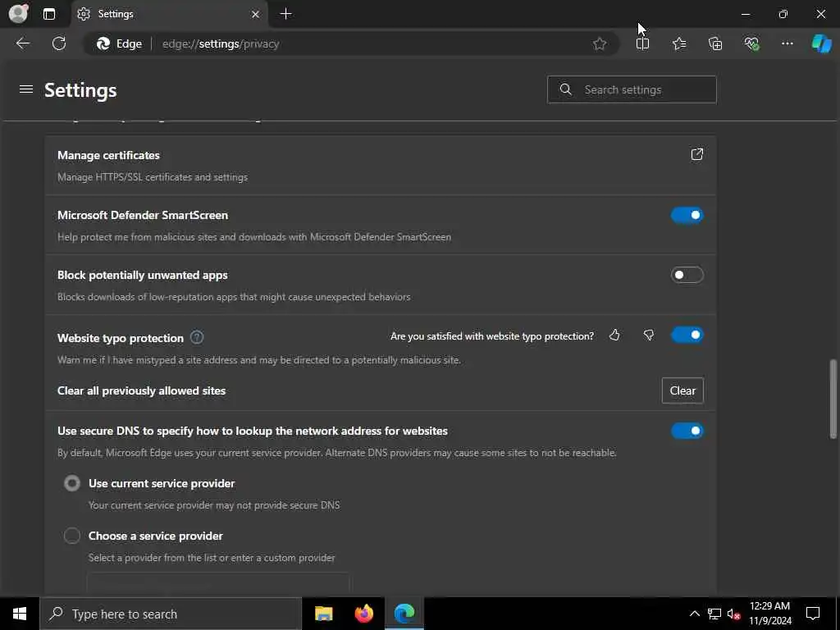Open the clock and date

tap(769, 614)
